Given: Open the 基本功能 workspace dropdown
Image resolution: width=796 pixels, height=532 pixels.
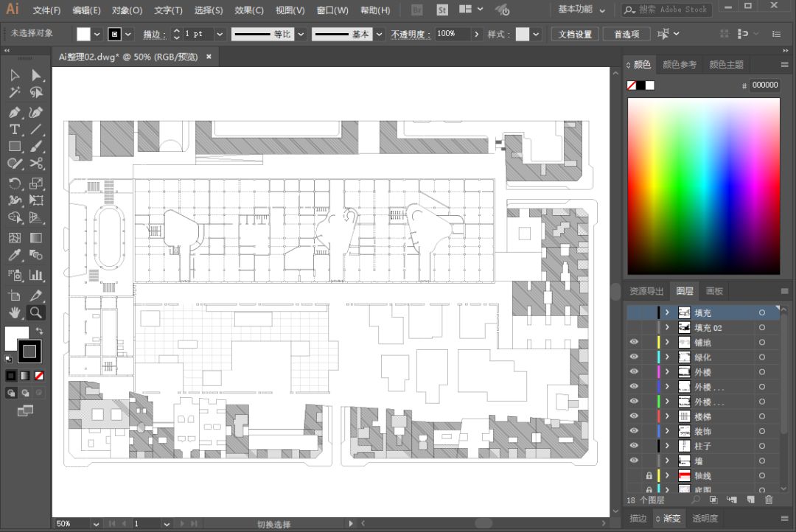Looking at the screenshot, I should [x=582, y=10].
